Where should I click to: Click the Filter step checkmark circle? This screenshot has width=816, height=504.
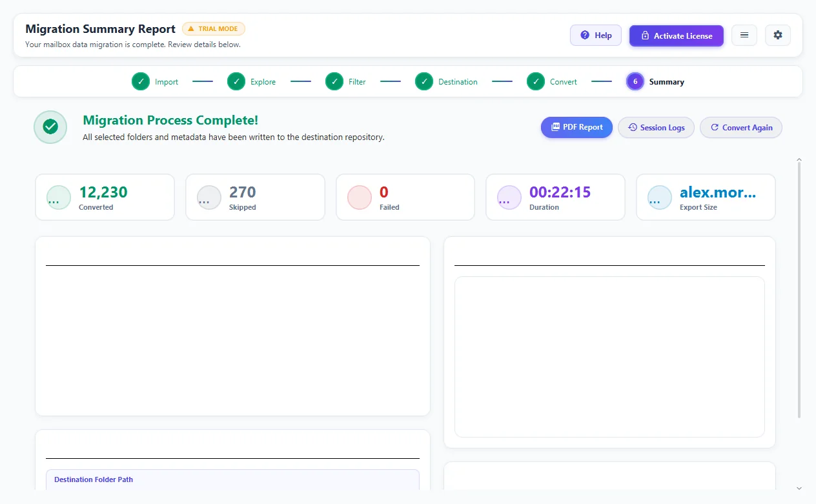click(334, 81)
